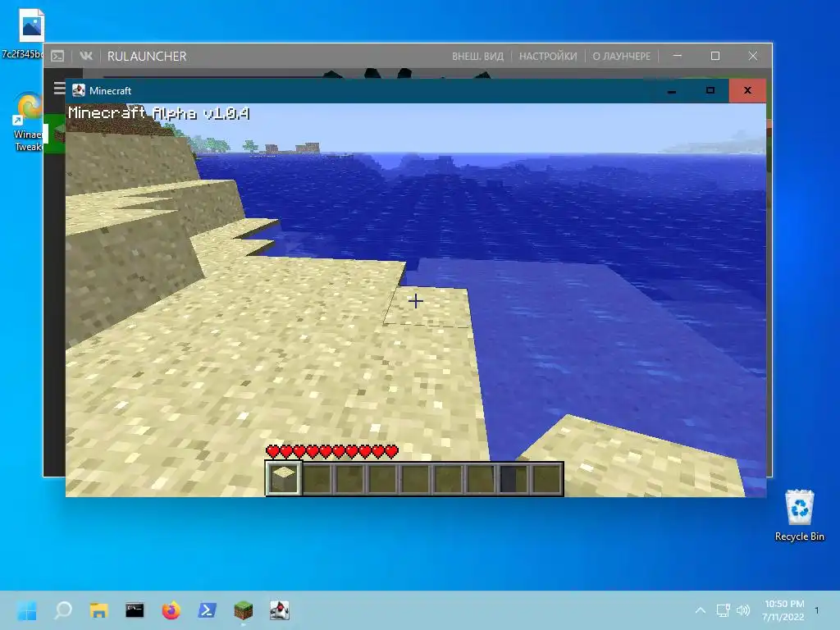Screen dimensions: 840x630
Task: Open File Explorer from the taskbar
Action: (99, 610)
